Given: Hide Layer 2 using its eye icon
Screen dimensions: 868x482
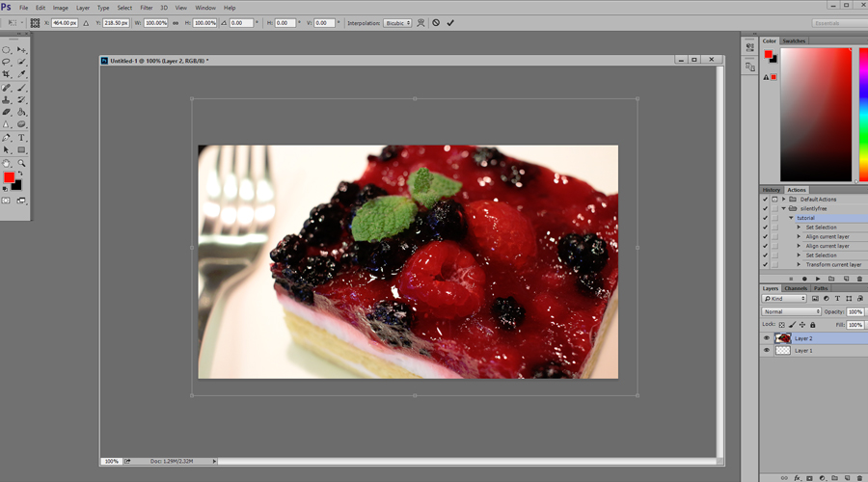Looking at the screenshot, I should 767,338.
